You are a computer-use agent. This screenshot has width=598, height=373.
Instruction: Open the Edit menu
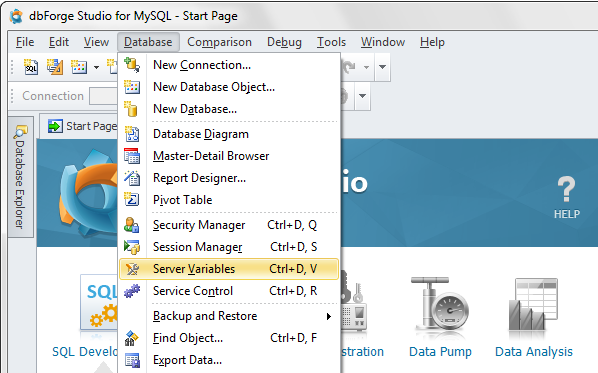point(59,42)
